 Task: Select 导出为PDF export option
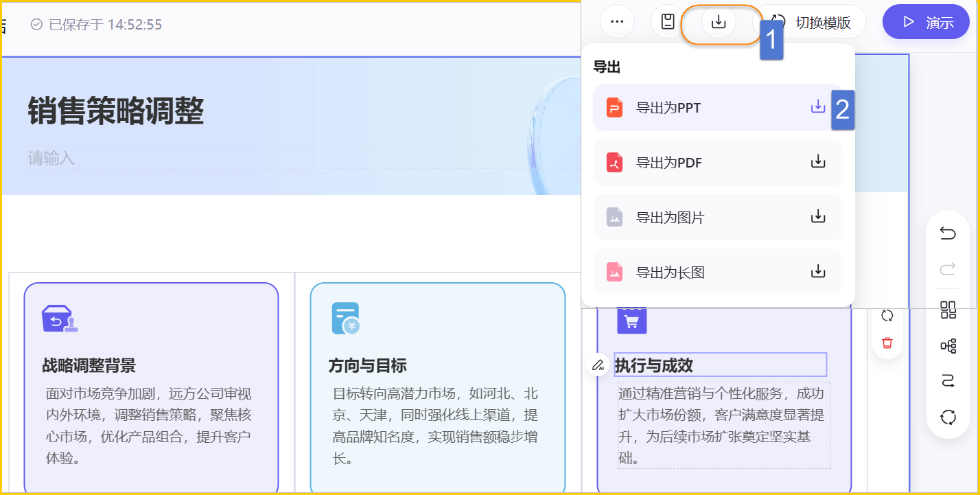(718, 163)
